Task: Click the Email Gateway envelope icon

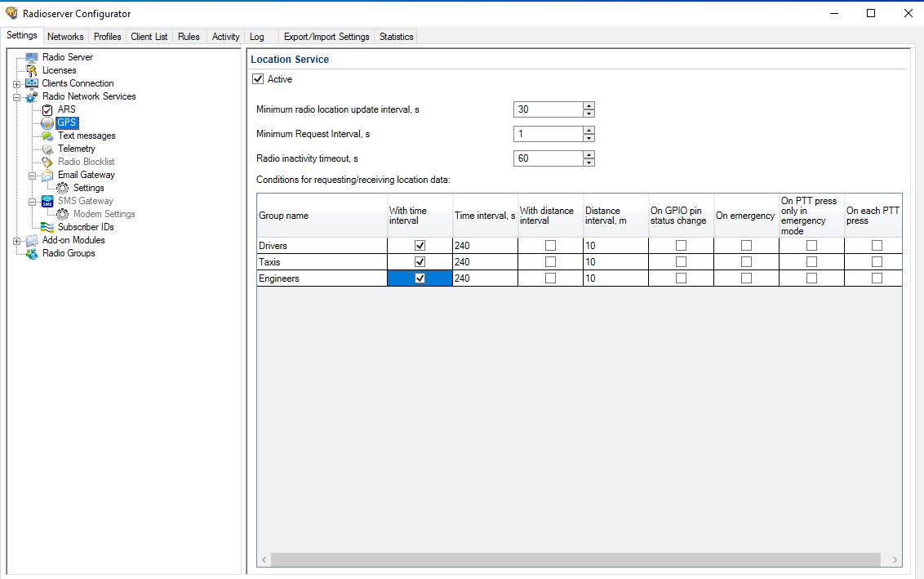Action: coord(47,175)
